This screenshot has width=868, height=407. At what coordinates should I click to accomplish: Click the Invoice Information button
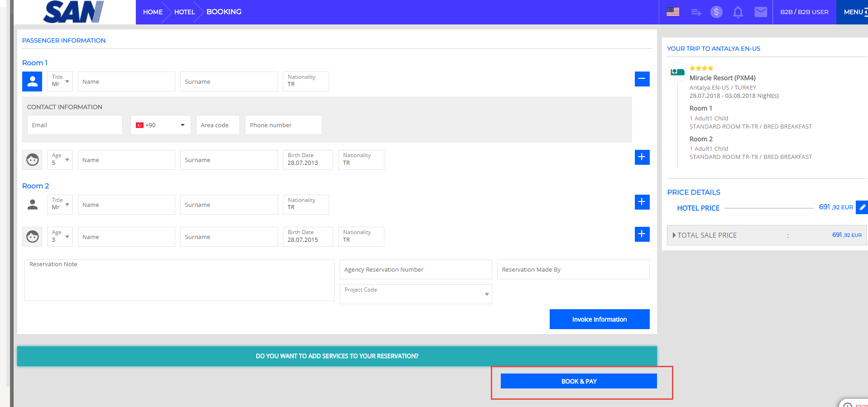tap(599, 319)
